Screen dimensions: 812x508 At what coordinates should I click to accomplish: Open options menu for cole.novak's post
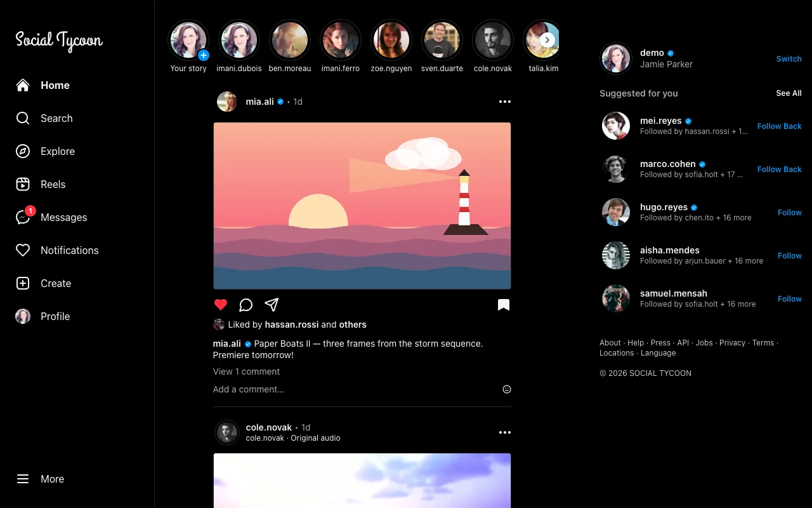[505, 432]
